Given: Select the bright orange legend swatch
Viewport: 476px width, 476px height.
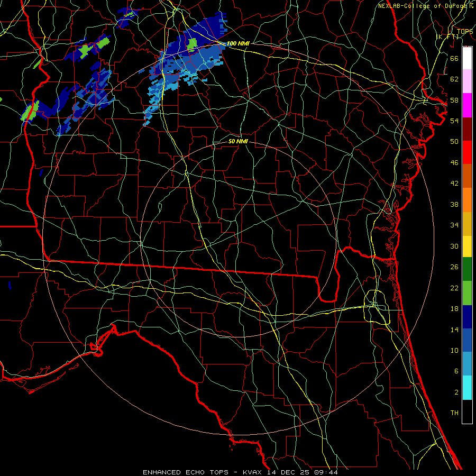Looking at the screenshot, I should pyautogui.click(x=467, y=200).
